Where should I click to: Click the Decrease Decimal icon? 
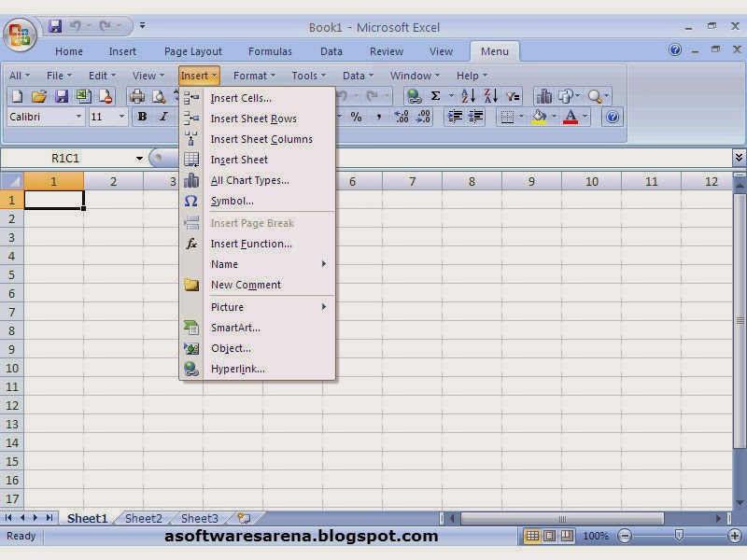point(423,117)
